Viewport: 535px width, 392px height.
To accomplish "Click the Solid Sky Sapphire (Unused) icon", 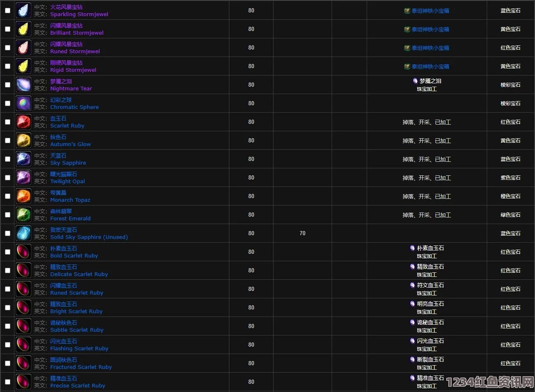I will [24, 233].
